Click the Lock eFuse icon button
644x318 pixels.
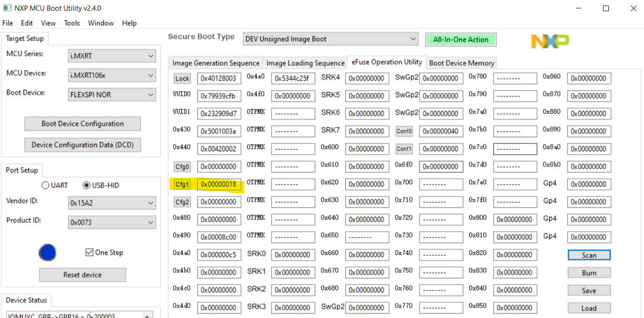(182, 78)
